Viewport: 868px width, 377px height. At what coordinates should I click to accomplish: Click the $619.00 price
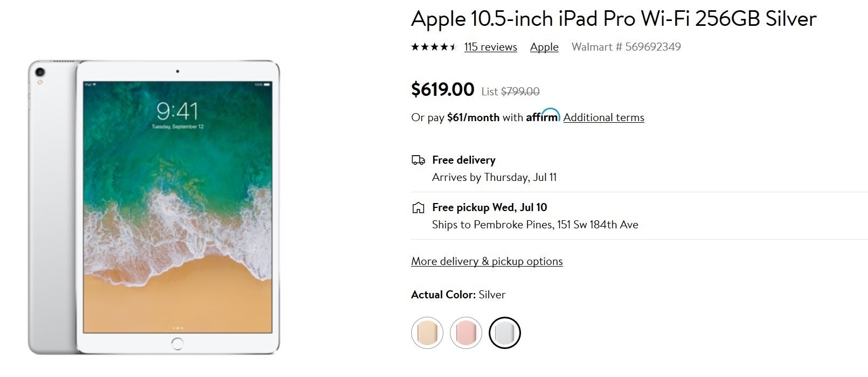(x=442, y=89)
